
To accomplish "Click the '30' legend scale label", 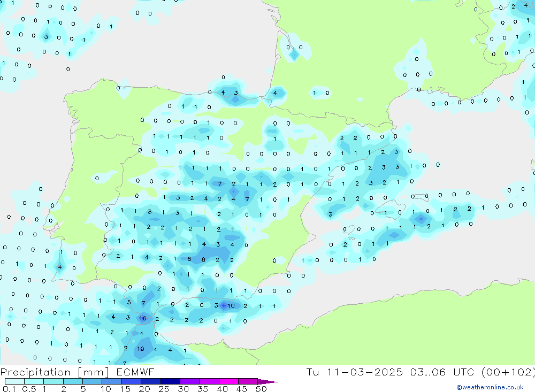I will click(184, 389).
